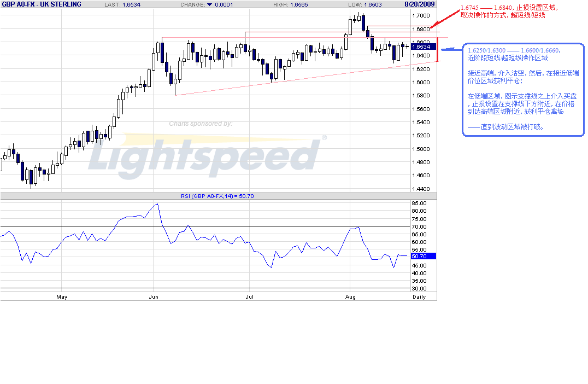588x384 pixels.
Task: Click the 1.6400 price axis label
Action: [x=421, y=56]
